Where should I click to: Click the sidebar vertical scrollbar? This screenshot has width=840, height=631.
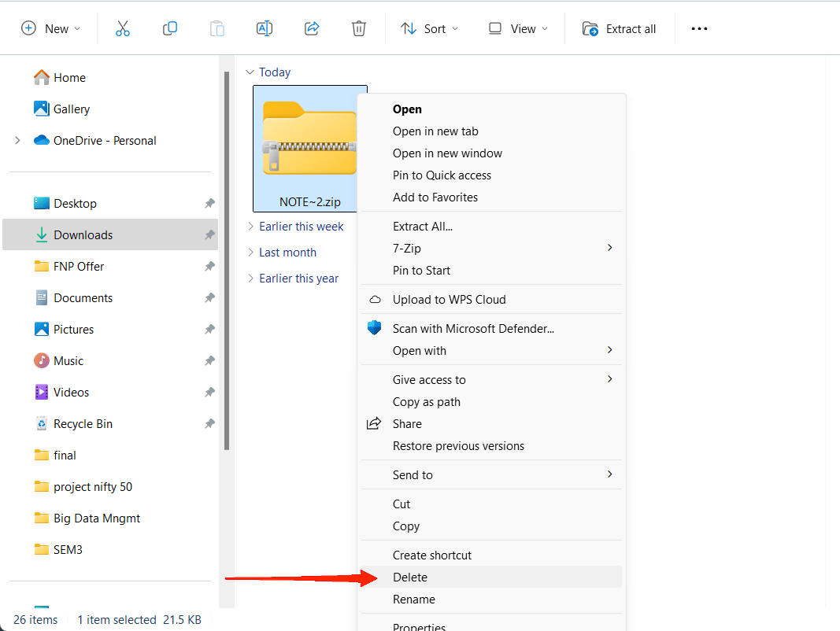pyautogui.click(x=227, y=260)
